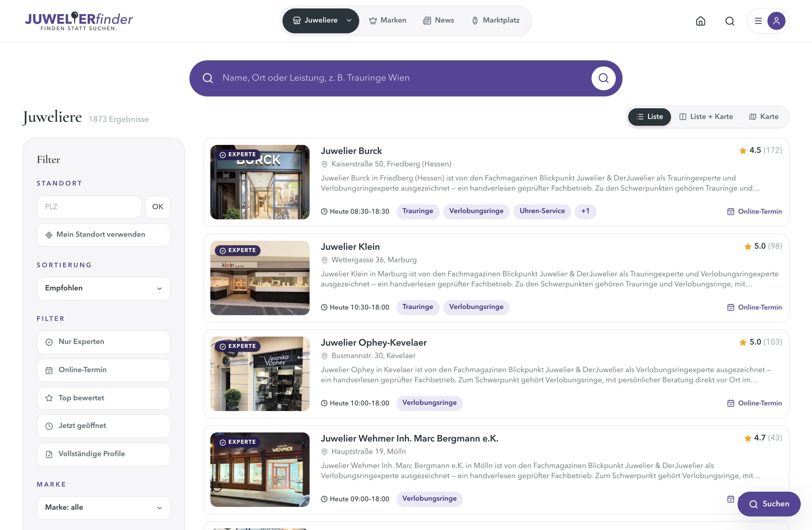
Task: Open Juwelier Ophey-Kevelaer listing title
Action: tap(374, 343)
